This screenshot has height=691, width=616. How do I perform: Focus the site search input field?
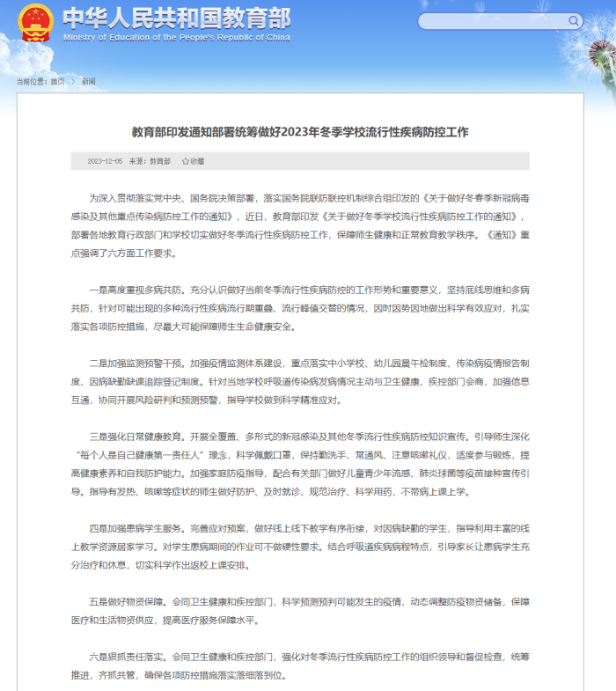click(x=500, y=21)
